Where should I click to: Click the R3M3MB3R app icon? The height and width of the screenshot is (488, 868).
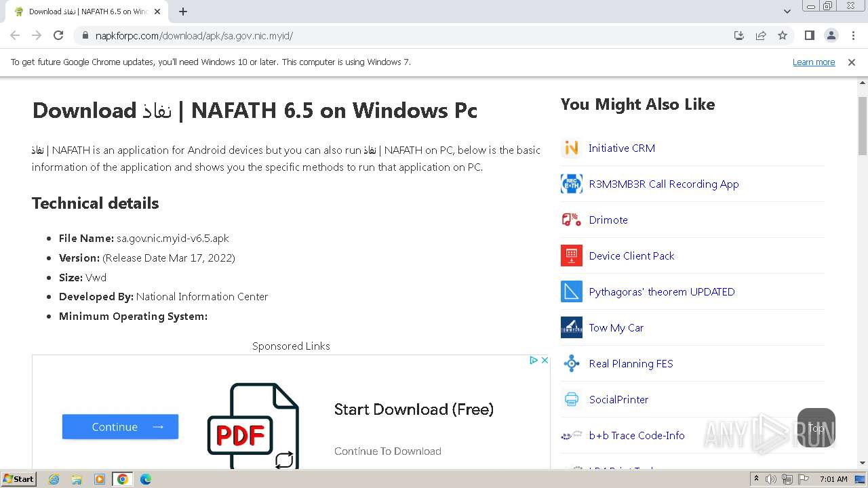click(572, 184)
